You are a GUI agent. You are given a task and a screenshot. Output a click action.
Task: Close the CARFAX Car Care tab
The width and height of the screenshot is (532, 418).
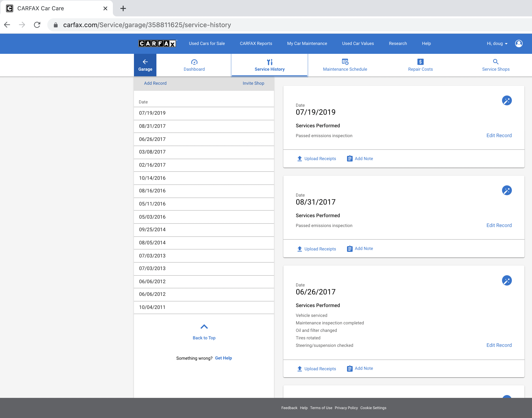pyautogui.click(x=105, y=9)
